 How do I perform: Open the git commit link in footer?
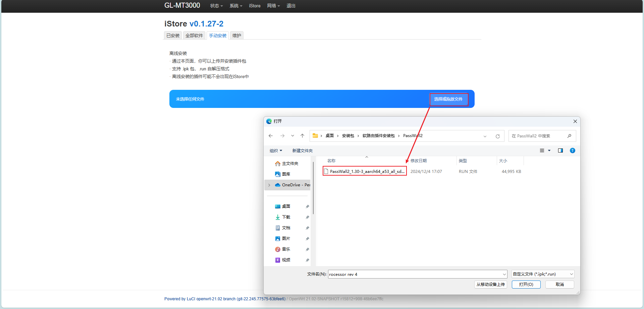coord(261,299)
